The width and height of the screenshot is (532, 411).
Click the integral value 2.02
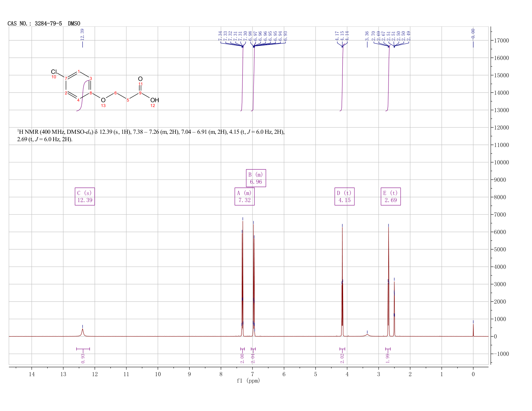point(342,358)
